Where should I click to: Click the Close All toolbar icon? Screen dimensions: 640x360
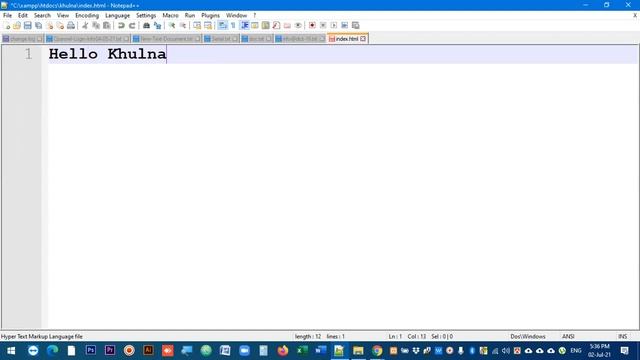[60, 26]
